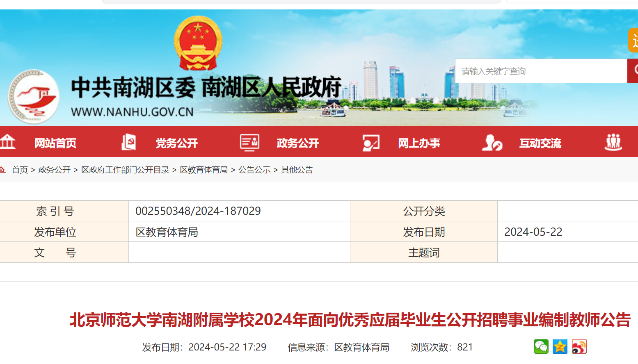
Task: Click the round Nanhu district logo
Action: (x=34, y=97)
